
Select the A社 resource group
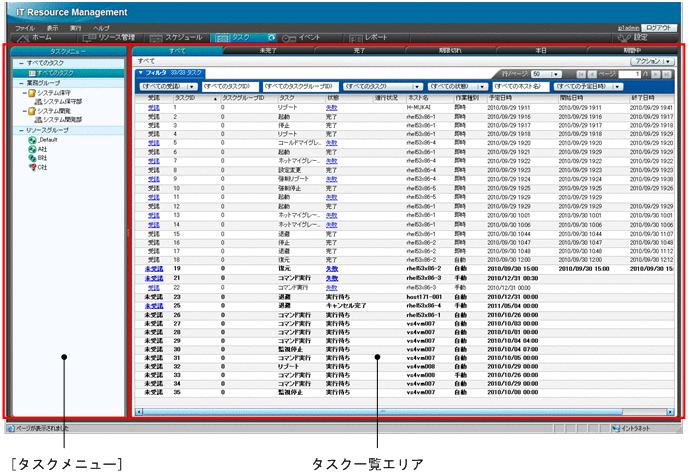[x=38, y=149]
